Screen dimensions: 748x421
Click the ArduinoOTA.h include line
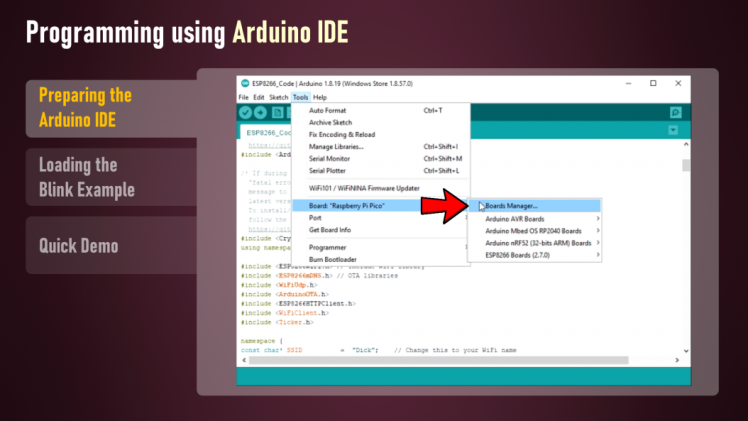285,294
